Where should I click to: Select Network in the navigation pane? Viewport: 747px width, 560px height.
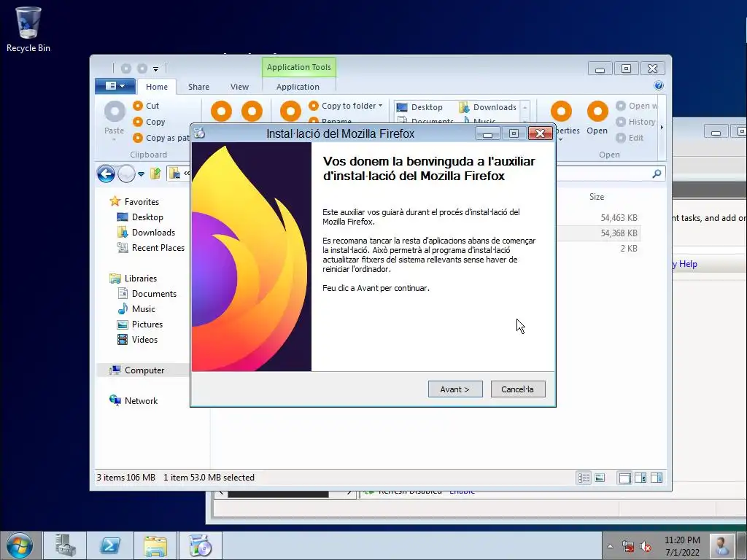click(134, 401)
